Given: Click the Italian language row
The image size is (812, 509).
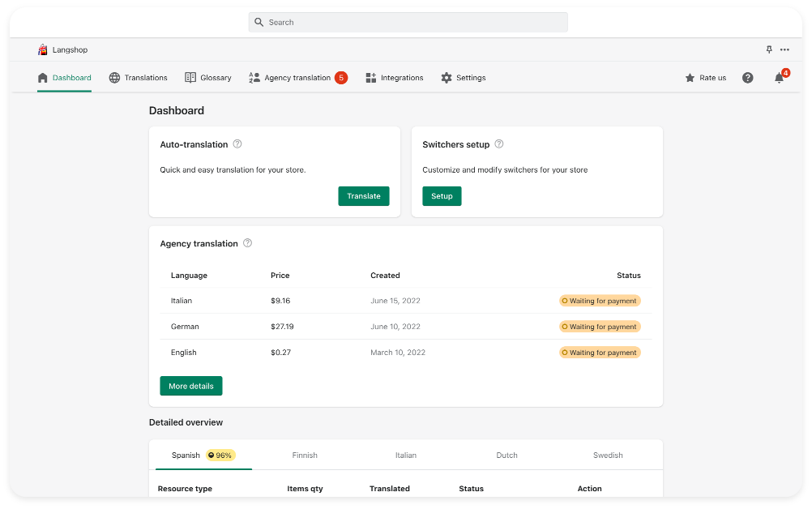Looking at the screenshot, I should [x=406, y=301].
